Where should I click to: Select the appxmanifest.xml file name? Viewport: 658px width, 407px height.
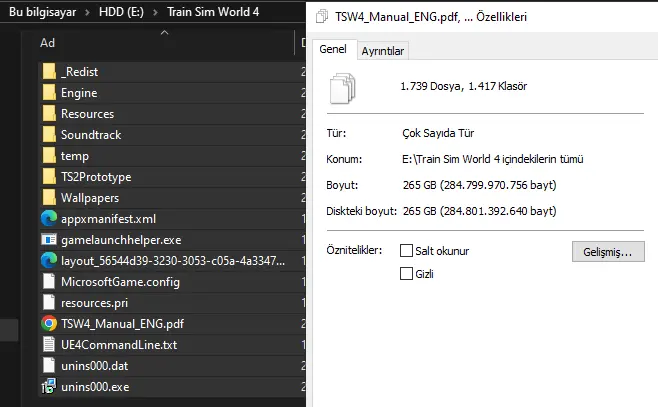(108, 219)
